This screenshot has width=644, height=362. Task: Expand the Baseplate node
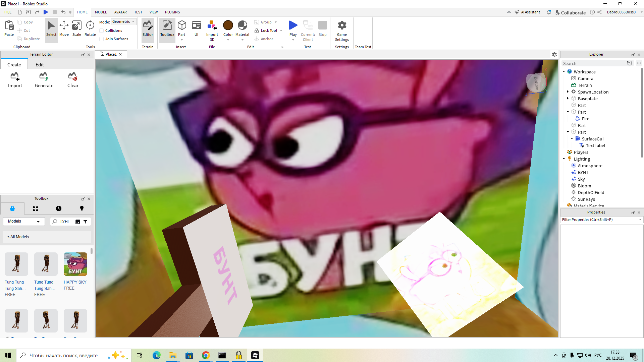pos(568,99)
